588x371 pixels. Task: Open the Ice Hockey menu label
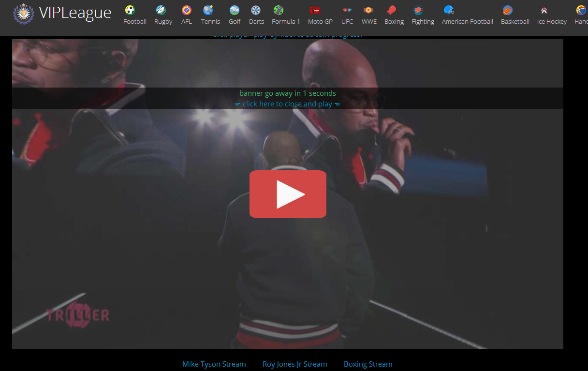pyautogui.click(x=552, y=22)
